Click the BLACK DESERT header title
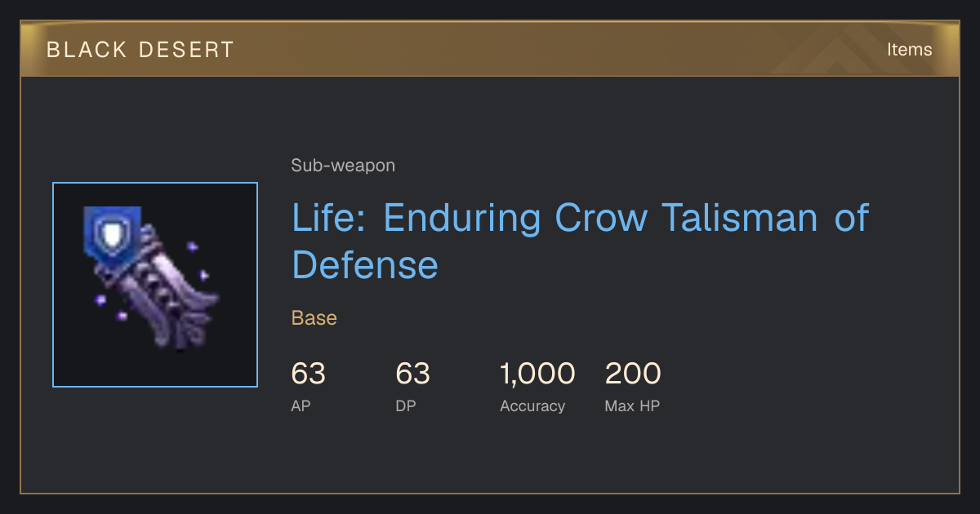980x514 pixels. click(140, 50)
